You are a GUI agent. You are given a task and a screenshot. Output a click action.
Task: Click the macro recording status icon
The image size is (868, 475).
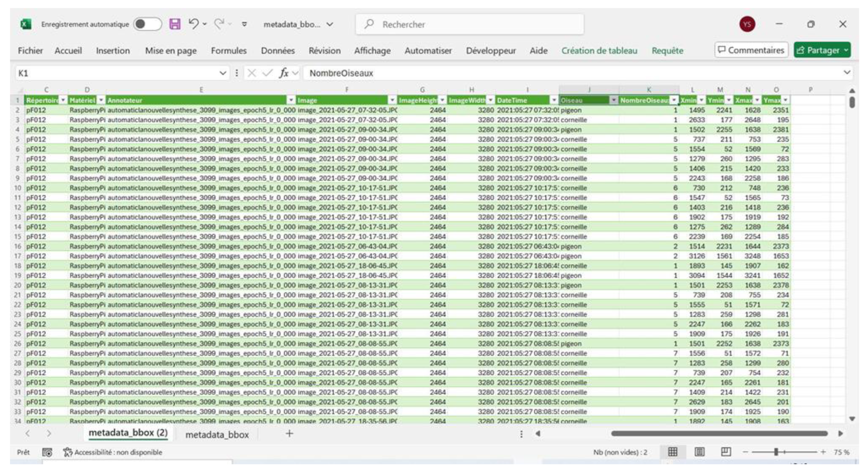[47, 453]
